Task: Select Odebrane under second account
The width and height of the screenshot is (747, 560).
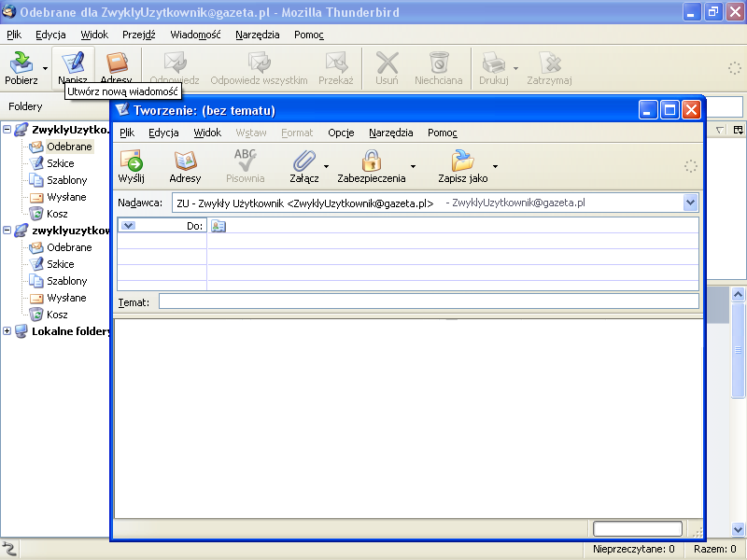Action: click(69, 247)
